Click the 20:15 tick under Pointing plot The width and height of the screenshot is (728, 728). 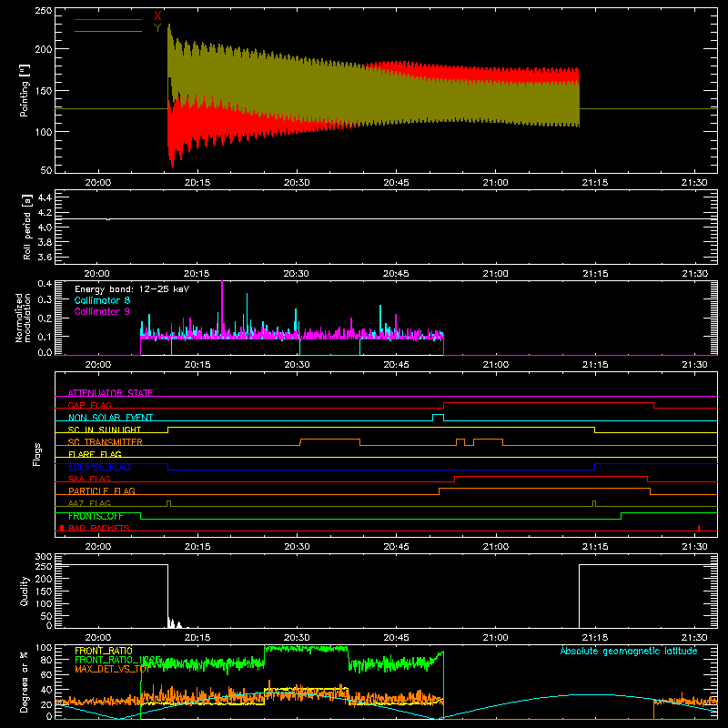[x=197, y=183]
